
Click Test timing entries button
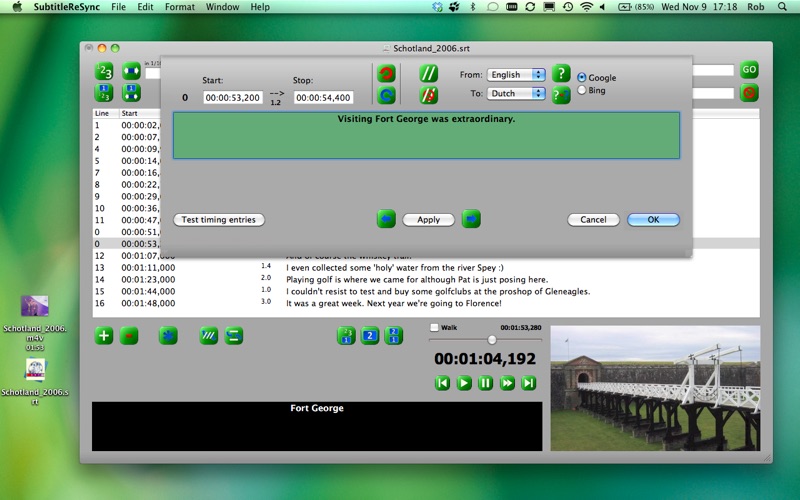[x=219, y=219]
